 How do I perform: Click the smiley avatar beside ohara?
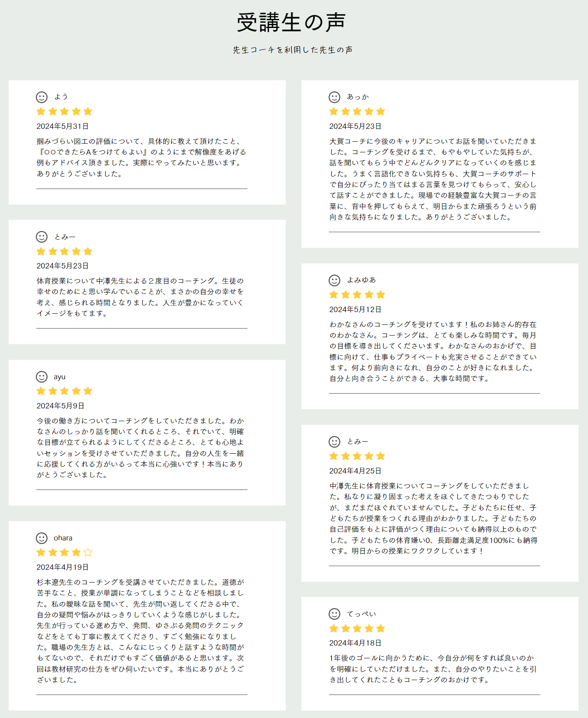click(x=42, y=538)
